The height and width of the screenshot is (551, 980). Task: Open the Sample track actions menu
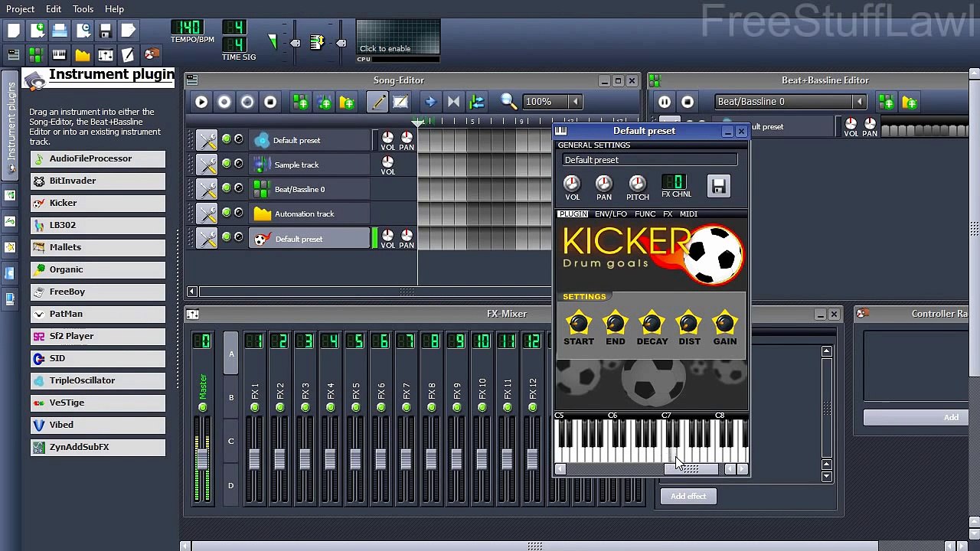(x=206, y=165)
